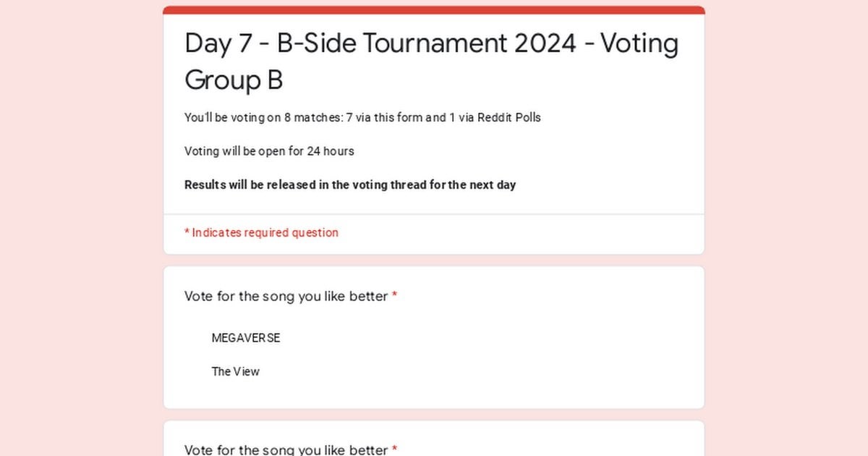Choose The View as your vote
Screen dimensions: 868x456
235,371
